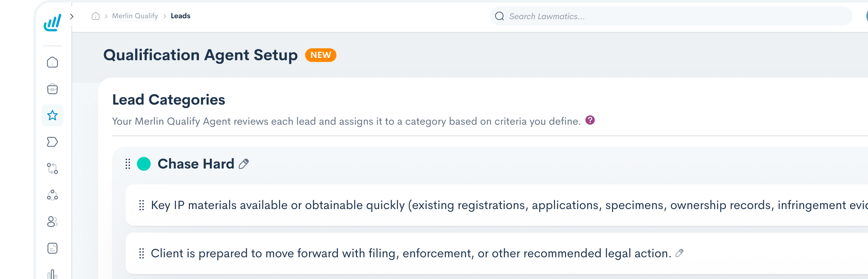Click the breadcrumb home icon
Screen dimensions: 868x279
96,16
